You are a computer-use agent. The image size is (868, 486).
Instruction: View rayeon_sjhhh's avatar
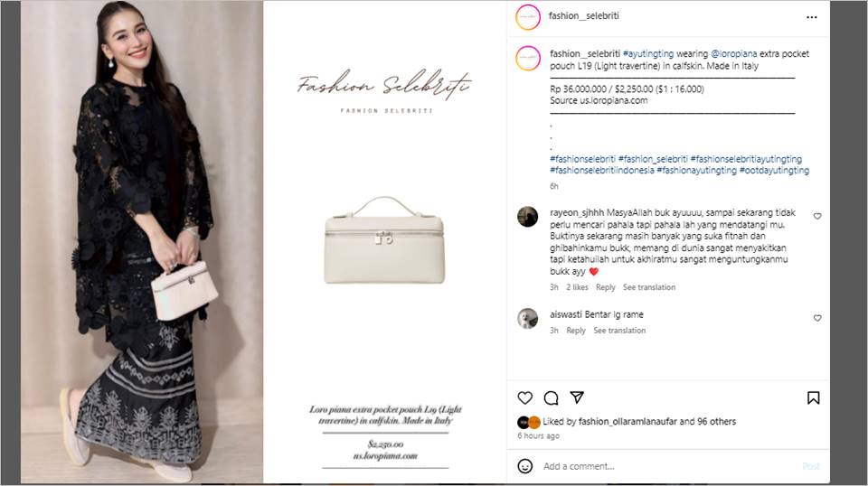point(527,217)
